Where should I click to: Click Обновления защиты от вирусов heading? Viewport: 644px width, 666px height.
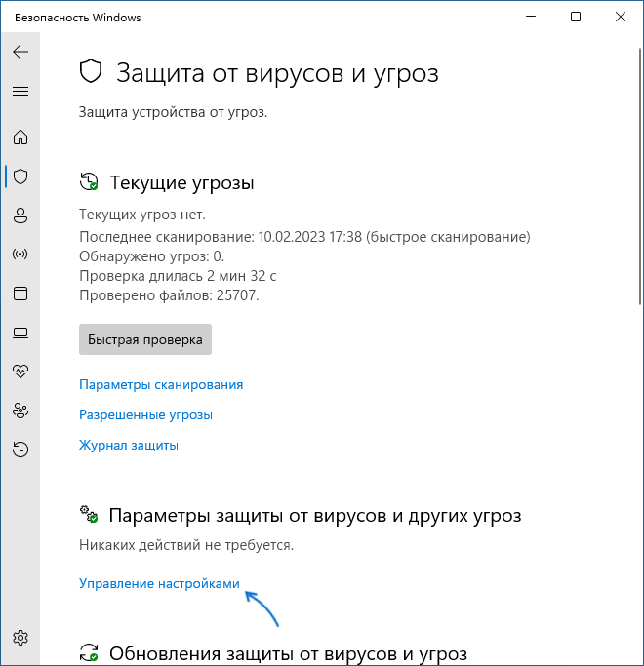pyautogui.click(x=288, y=654)
